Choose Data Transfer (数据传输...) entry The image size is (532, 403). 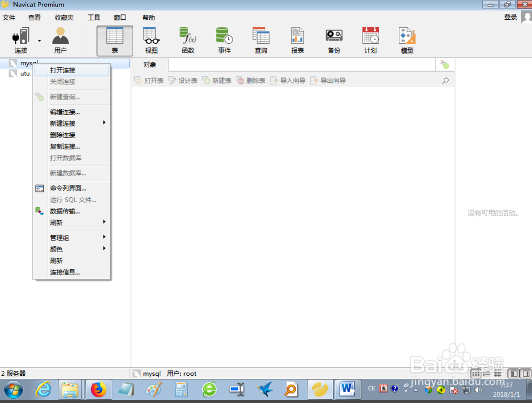point(72,211)
